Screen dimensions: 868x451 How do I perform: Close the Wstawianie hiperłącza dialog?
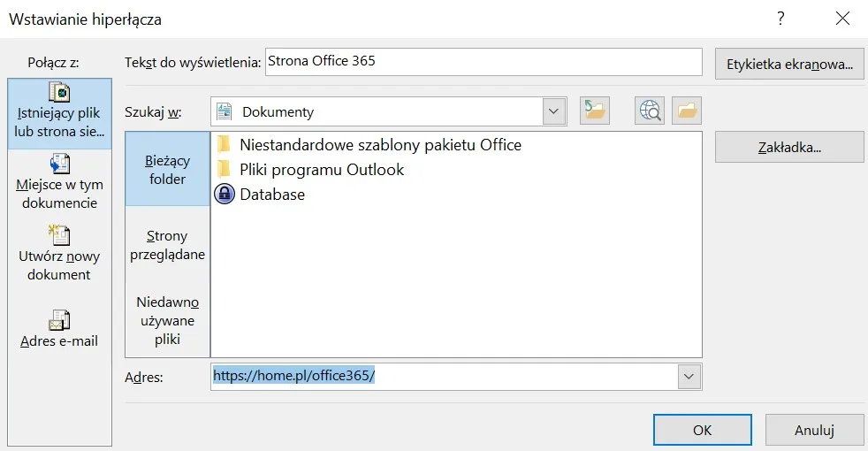[842, 19]
